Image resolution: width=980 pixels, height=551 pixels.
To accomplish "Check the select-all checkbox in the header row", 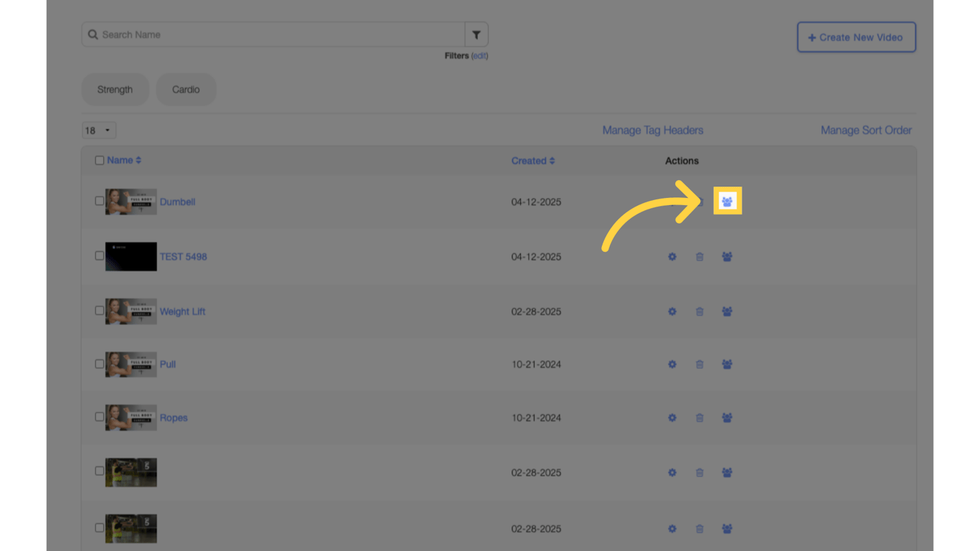I will pos(100,160).
